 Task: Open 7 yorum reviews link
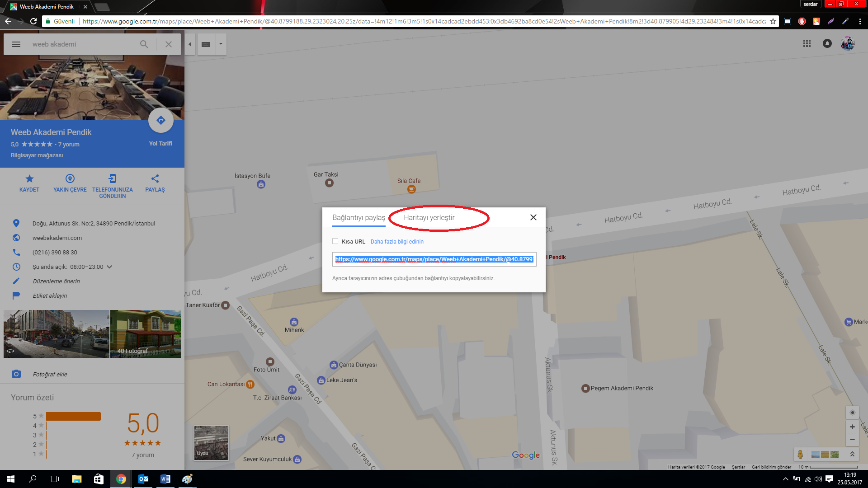click(x=143, y=455)
